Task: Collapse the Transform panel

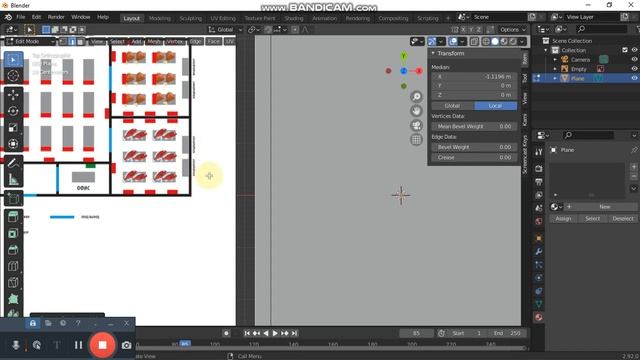Action: click(433, 53)
